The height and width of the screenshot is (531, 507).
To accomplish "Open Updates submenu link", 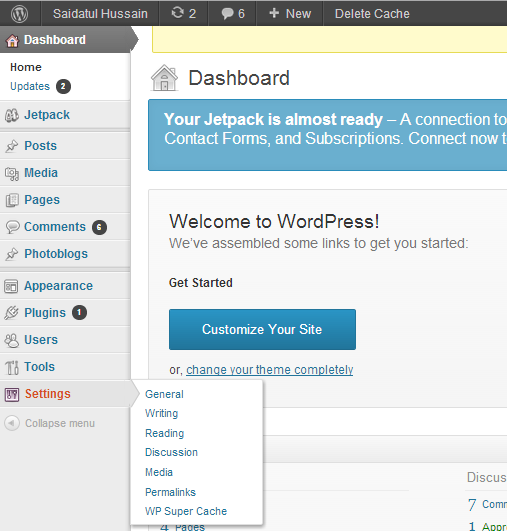I will pos(30,86).
